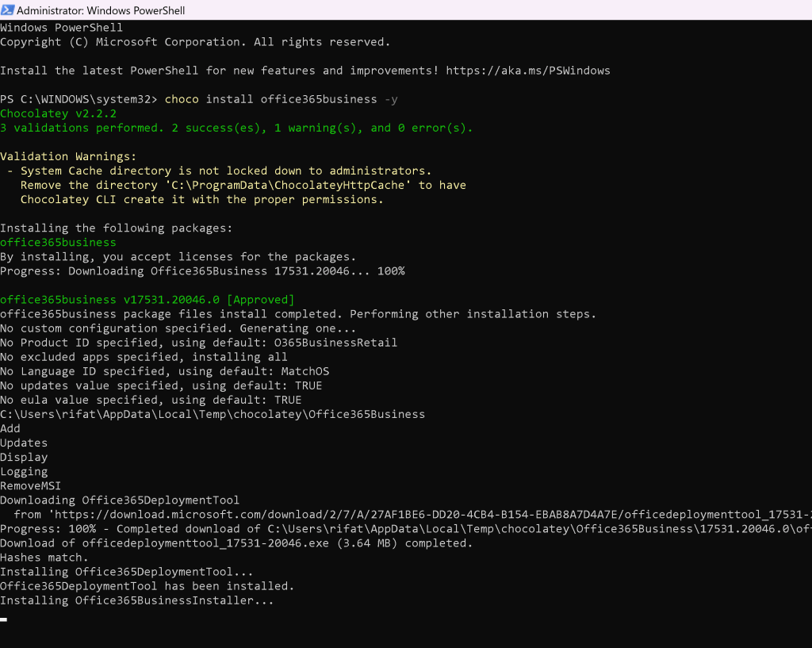
Task: Click the "Progress: Downloading Office365Business" line
Action: pyautogui.click(x=202, y=271)
